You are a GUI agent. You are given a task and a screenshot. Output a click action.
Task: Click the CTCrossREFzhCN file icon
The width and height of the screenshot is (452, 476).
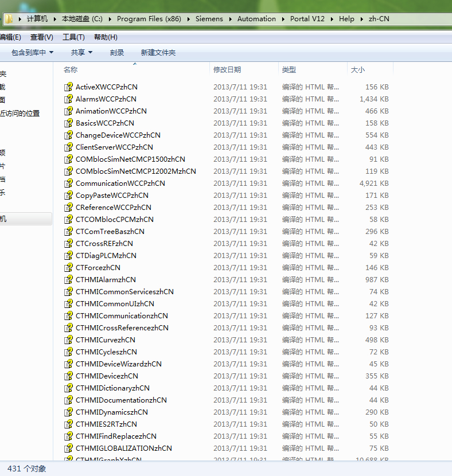tap(69, 244)
